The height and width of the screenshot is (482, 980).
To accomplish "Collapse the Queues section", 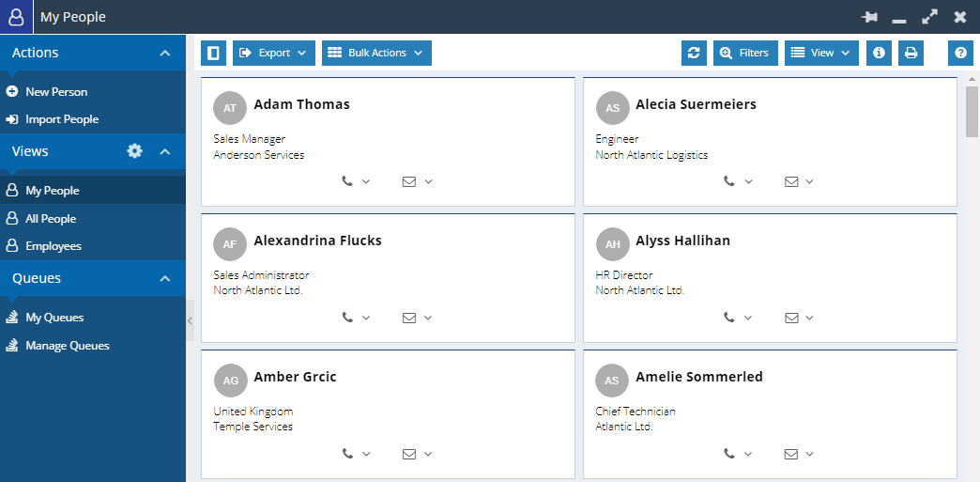I will click(x=165, y=278).
